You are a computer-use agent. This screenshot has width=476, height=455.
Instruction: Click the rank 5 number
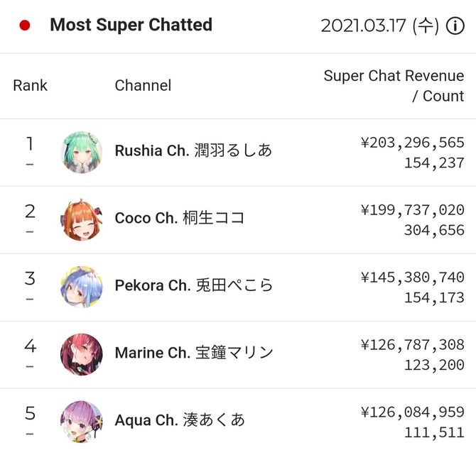30,413
